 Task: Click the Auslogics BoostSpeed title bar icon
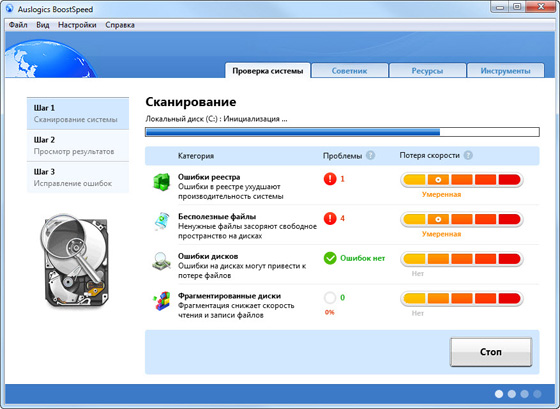(9, 8)
